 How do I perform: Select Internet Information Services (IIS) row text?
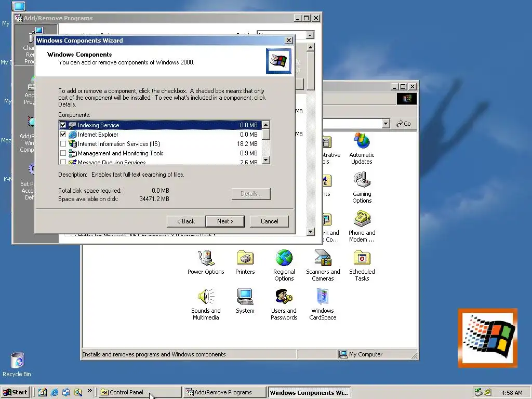click(x=119, y=144)
